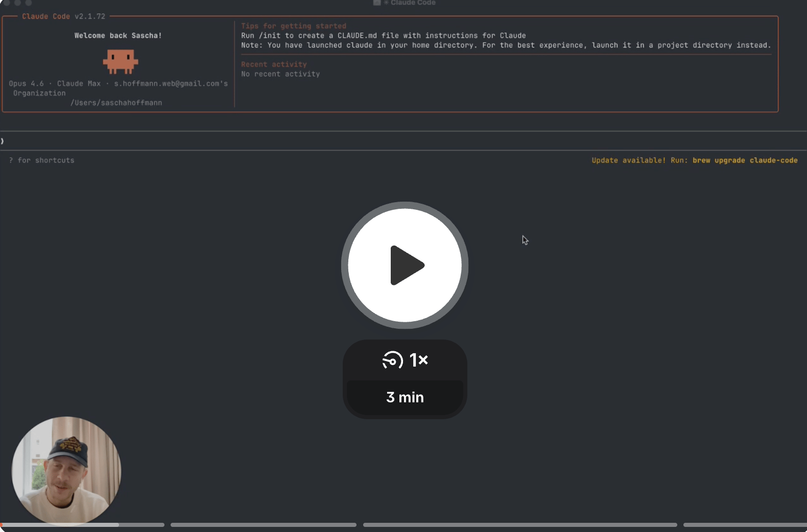This screenshot has height=532, width=807.
Task: Click the "3 min" duration label
Action: click(405, 397)
